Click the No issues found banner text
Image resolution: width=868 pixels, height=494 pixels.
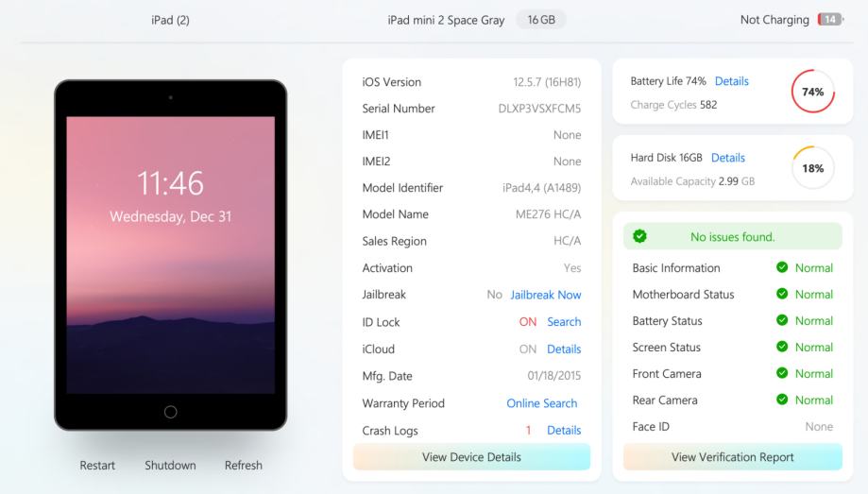point(732,237)
